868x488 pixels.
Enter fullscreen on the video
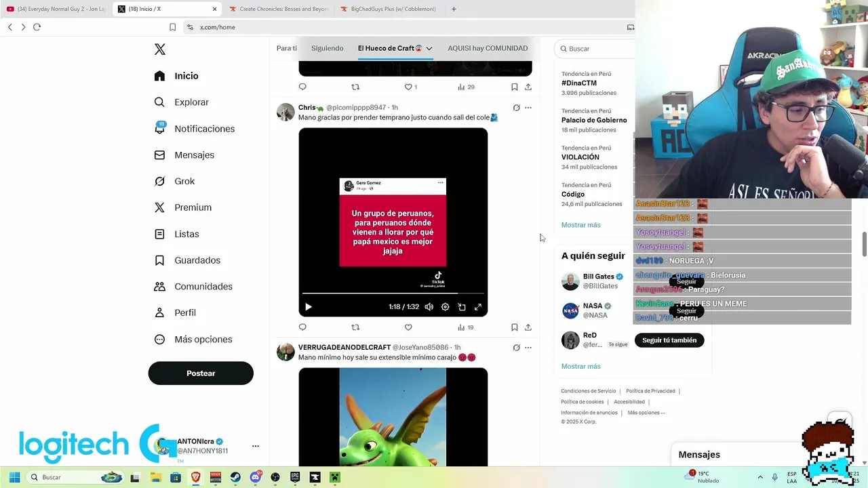[x=478, y=307]
